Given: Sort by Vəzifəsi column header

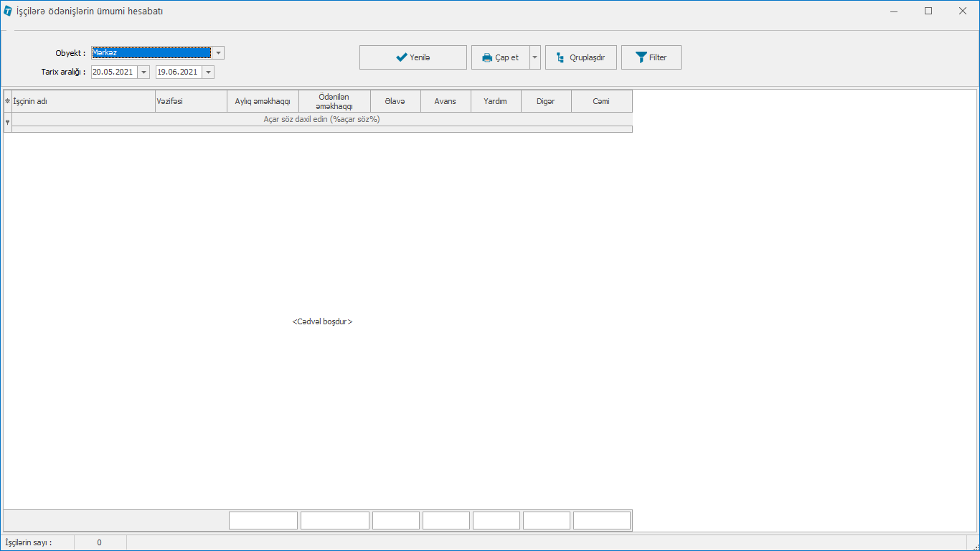Looking at the screenshot, I should coord(191,101).
